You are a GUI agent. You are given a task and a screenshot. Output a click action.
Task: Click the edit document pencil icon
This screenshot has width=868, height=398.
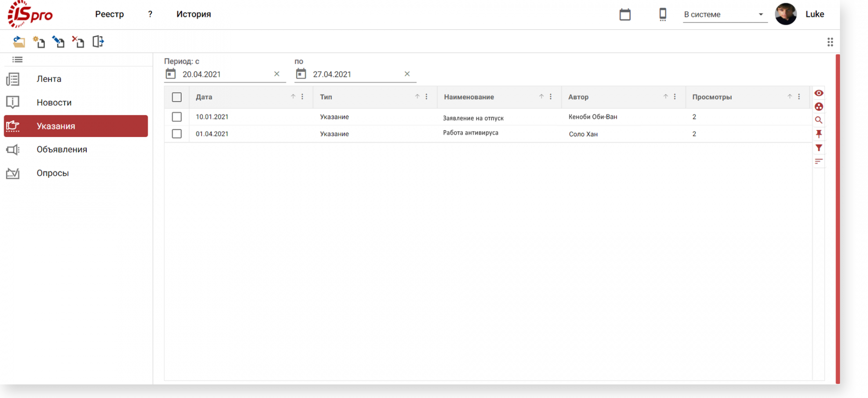[58, 42]
